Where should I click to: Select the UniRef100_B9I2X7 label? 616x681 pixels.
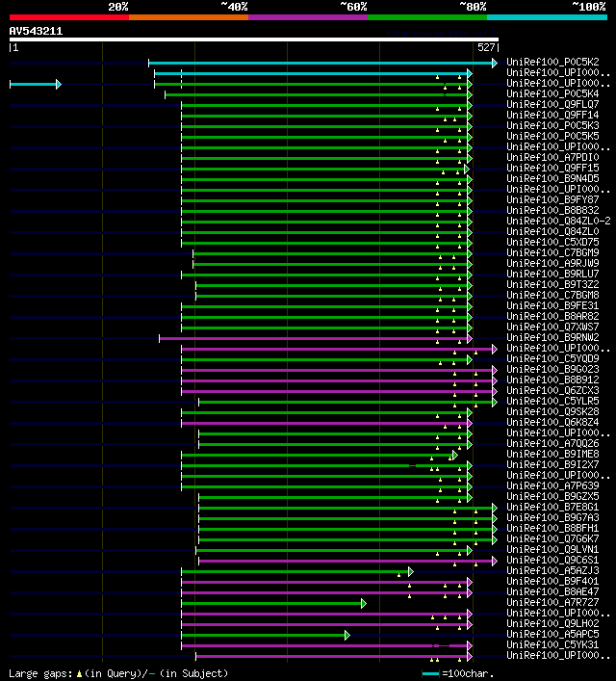coord(552,464)
